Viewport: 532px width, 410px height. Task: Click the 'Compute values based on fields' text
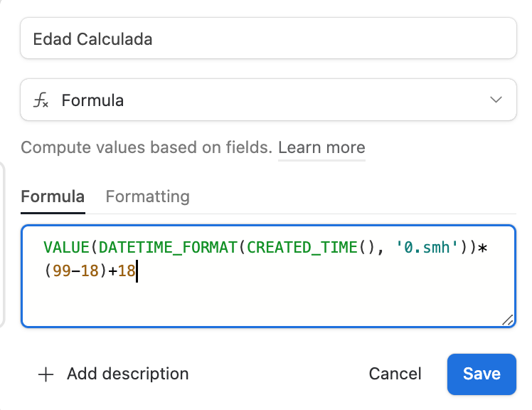146,148
